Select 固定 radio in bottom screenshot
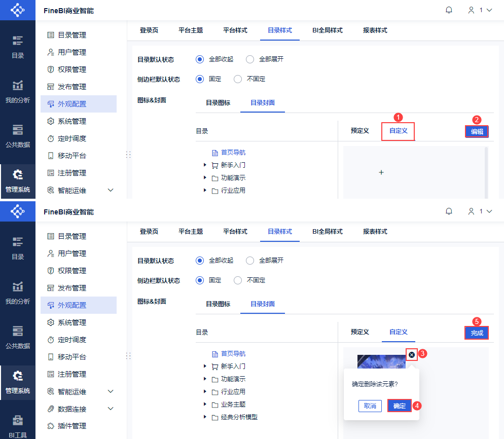Screen dimensions: 504x439 click(200, 280)
